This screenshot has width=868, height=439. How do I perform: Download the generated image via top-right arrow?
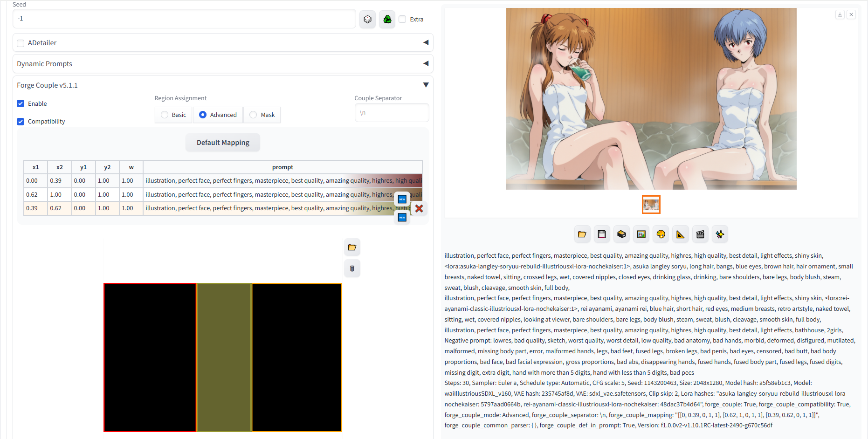click(840, 14)
